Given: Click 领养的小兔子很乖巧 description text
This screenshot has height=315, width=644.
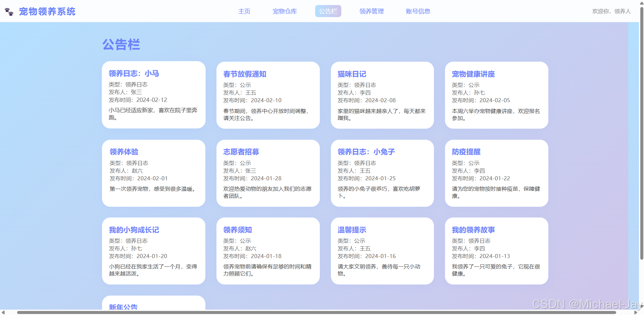Looking at the screenshot, I should click(379, 192).
